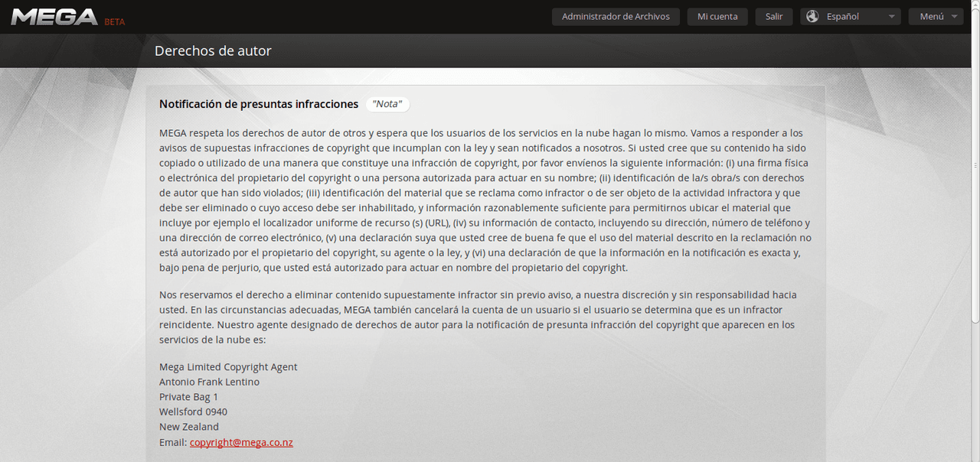Expand the Menú dropdown

pos(932,16)
